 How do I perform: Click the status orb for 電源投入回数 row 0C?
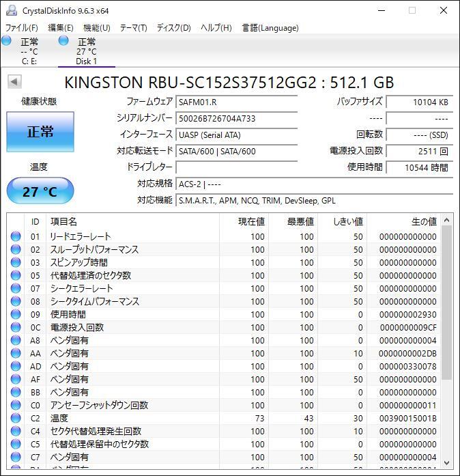[x=16, y=327]
